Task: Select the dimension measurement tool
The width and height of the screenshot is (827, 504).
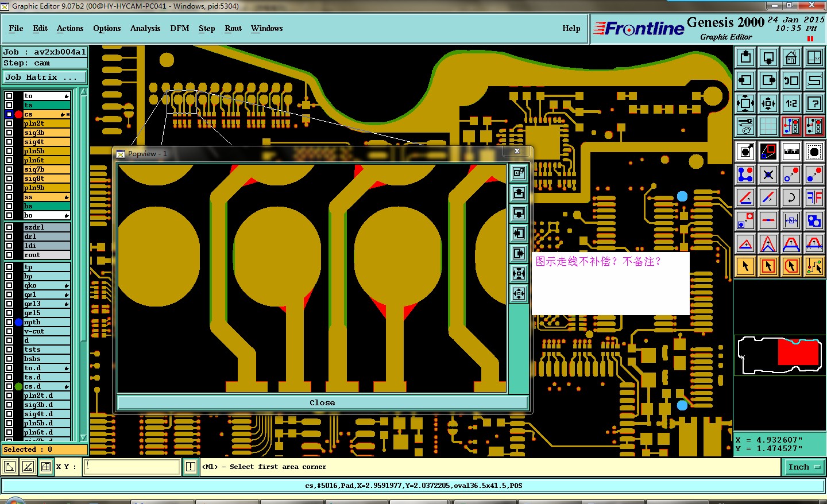Action: pos(791,220)
